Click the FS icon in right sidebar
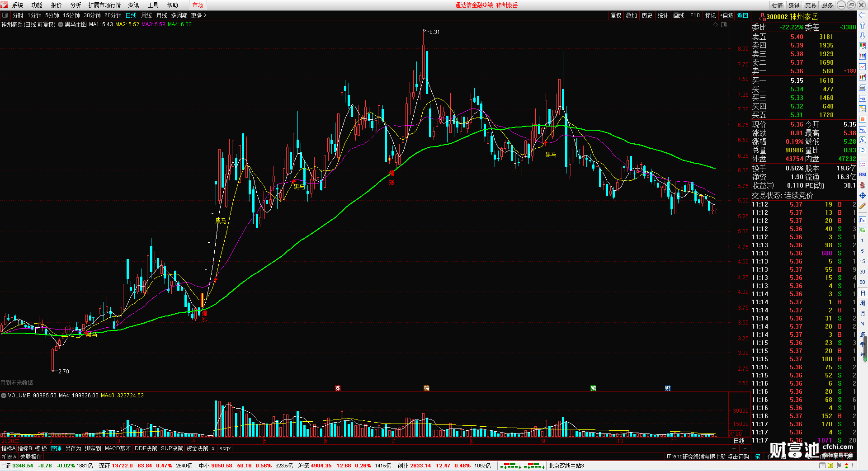Image resolution: width=868 pixels, height=471 pixels. (x=862, y=220)
